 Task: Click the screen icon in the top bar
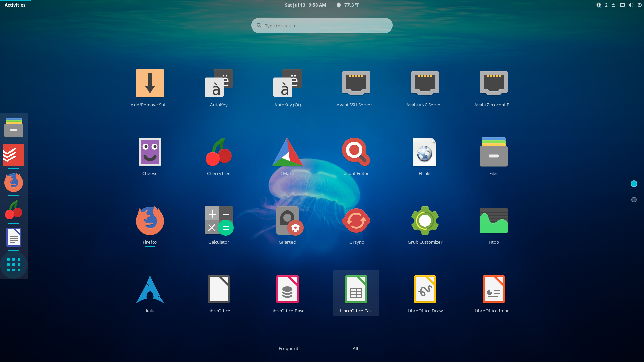tap(622, 5)
